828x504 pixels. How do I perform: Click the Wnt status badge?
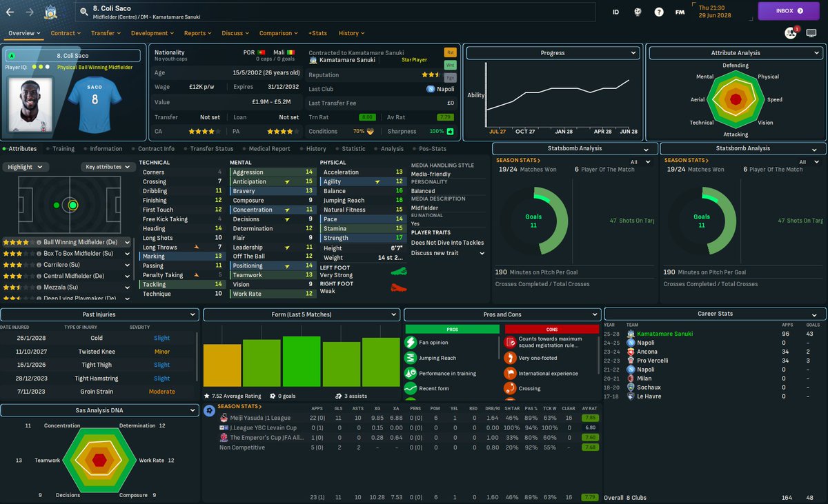coord(450,65)
